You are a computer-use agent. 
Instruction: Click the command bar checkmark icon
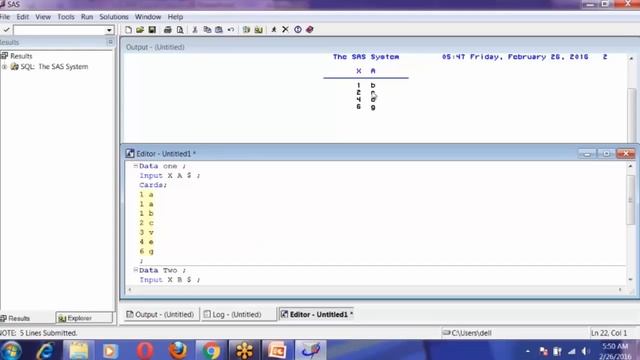(x=6, y=30)
